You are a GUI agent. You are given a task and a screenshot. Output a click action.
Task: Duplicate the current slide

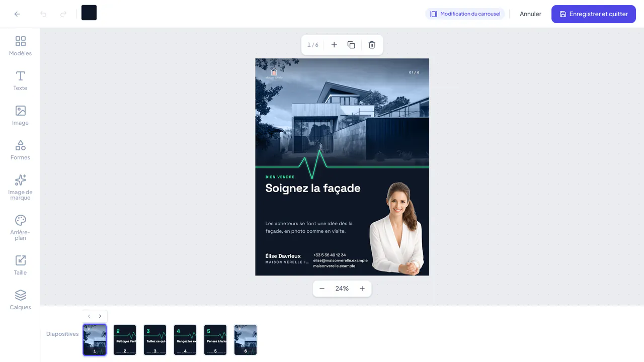[351, 45]
